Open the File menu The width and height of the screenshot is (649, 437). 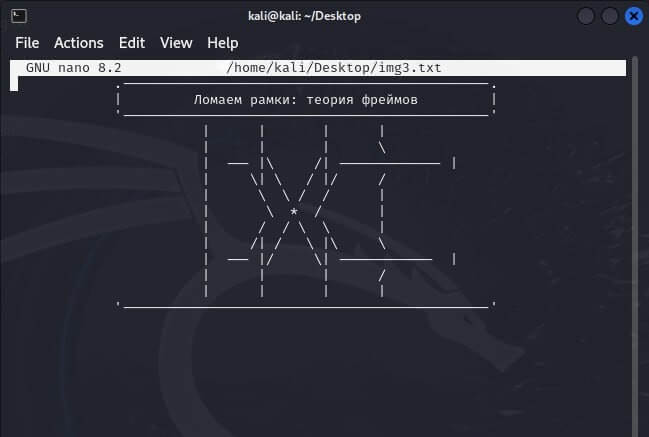point(27,43)
